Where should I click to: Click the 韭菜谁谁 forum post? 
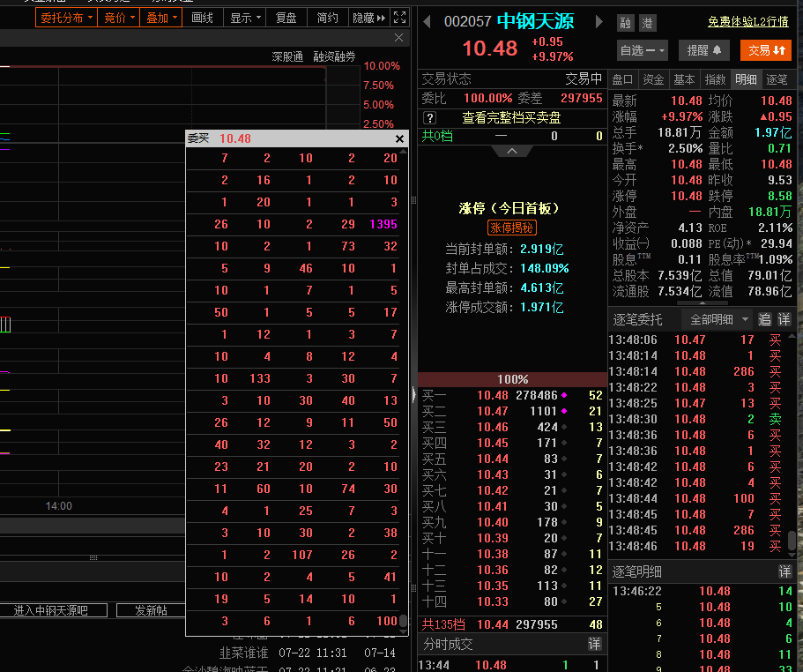[244, 653]
